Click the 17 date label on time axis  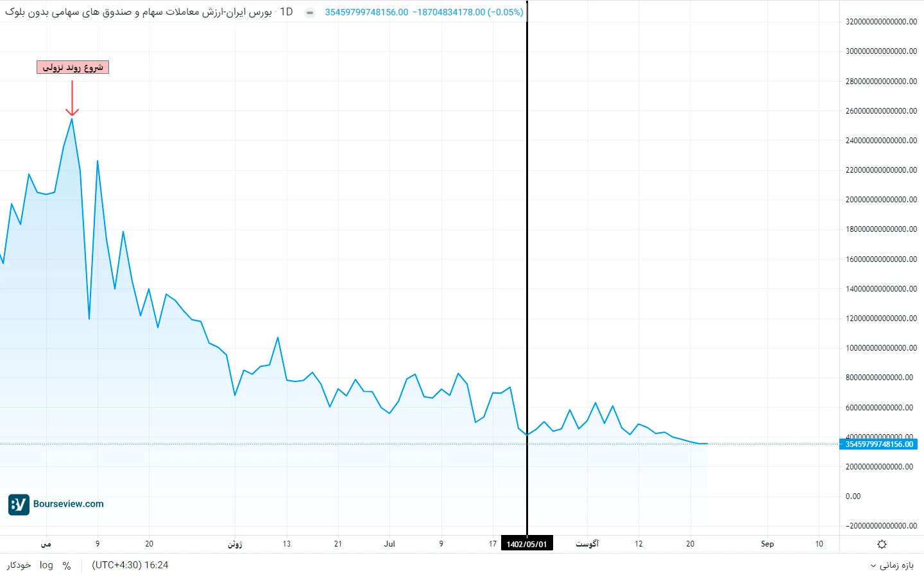[493, 544]
